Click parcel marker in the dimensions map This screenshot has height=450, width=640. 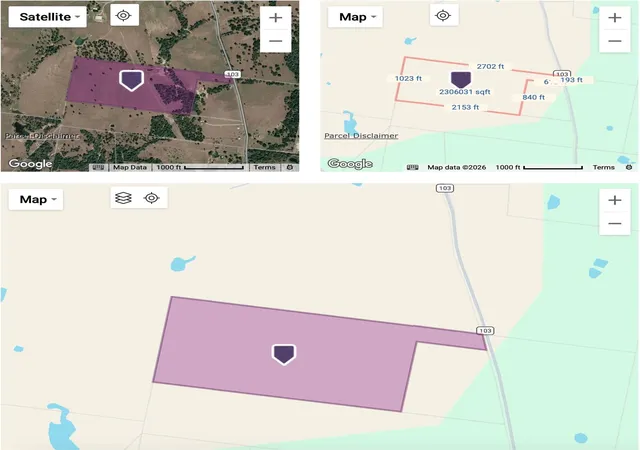[x=461, y=80]
